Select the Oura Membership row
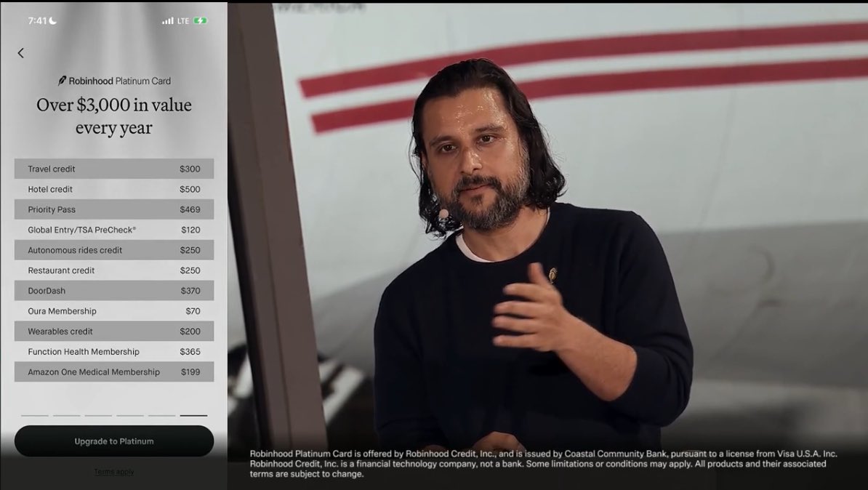The width and height of the screenshot is (868, 490). coord(114,311)
